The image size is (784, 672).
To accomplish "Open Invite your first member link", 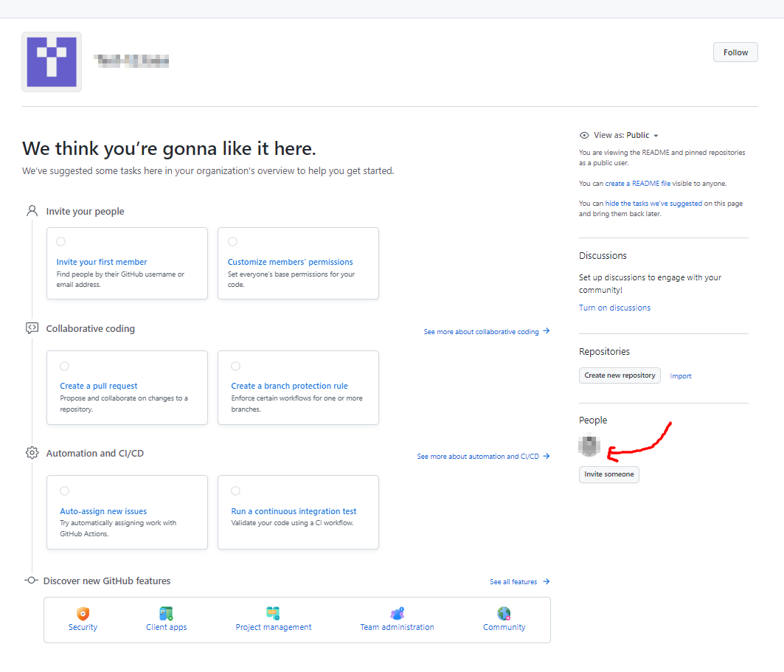I will [102, 262].
